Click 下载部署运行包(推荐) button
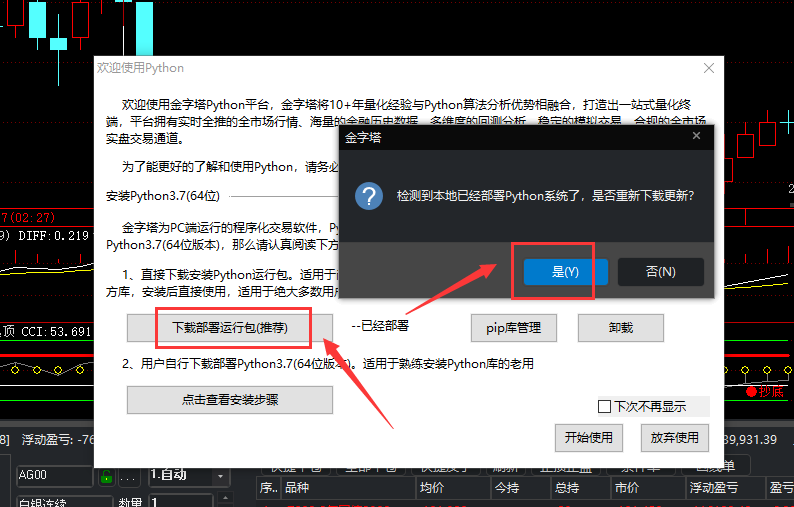The height and width of the screenshot is (507, 794). (230, 328)
